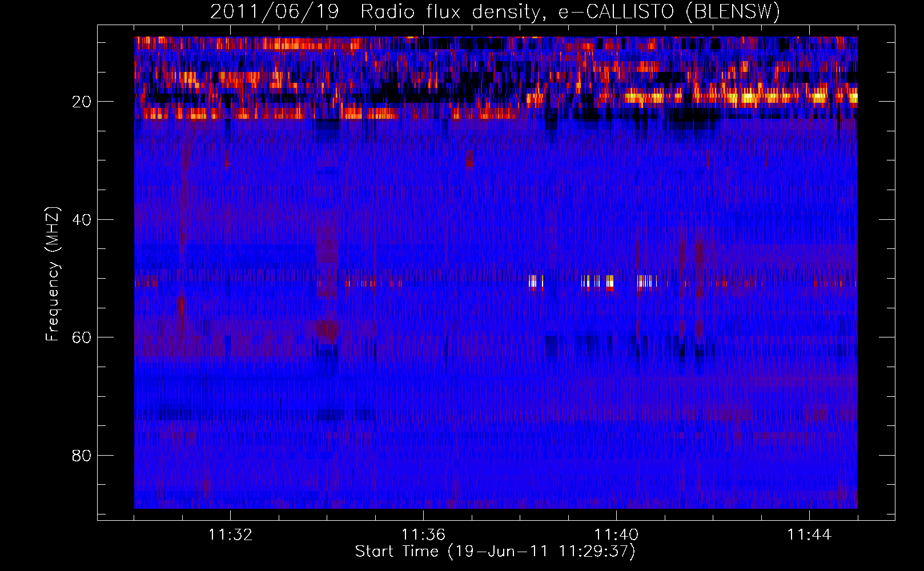Select the 11:32 time axis tick label
924x571 pixels.
click(x=230, y=535)
